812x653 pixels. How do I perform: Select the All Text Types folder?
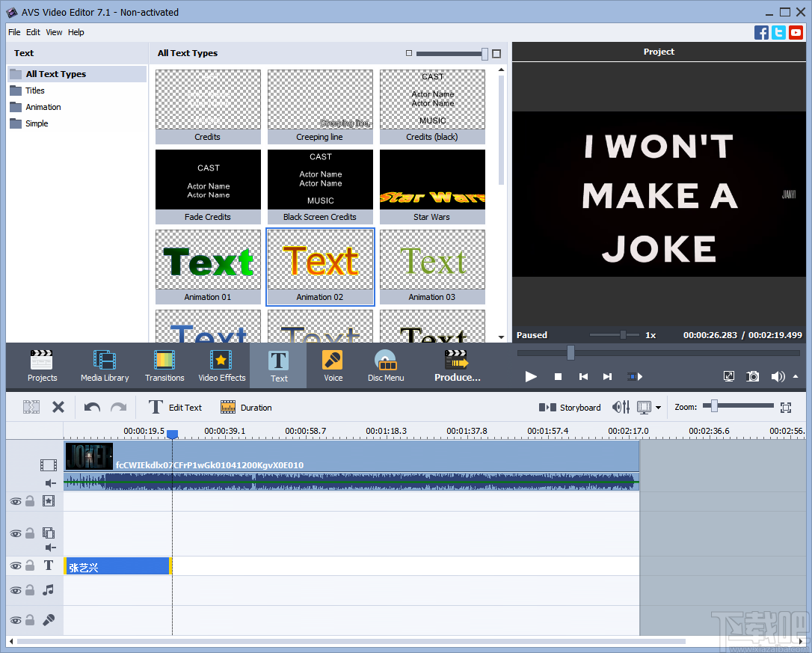(77, 73)
